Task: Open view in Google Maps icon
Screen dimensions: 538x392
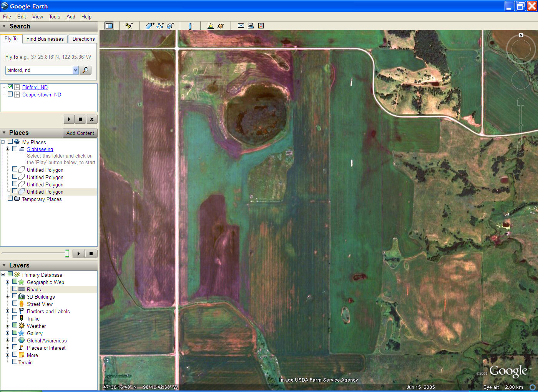Action: click(x=261, y=26)
